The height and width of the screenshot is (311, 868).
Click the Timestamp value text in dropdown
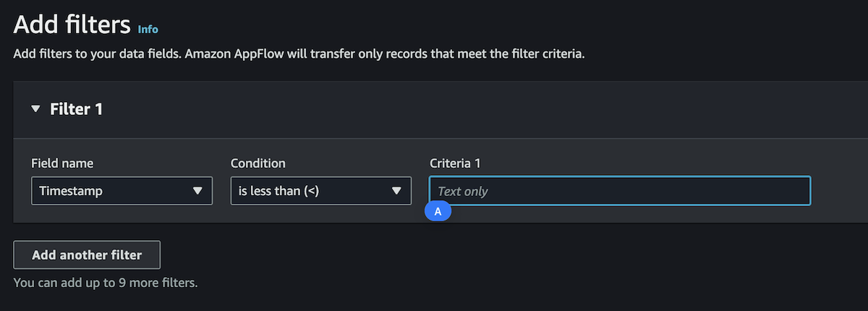[x=71, y=191]
